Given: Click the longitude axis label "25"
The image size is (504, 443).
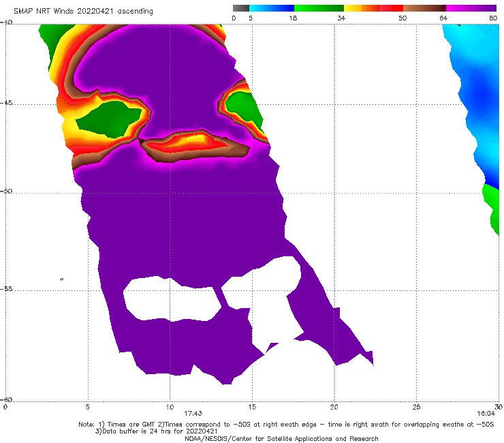Looking at the screenshot, I should tap(416, 407).
